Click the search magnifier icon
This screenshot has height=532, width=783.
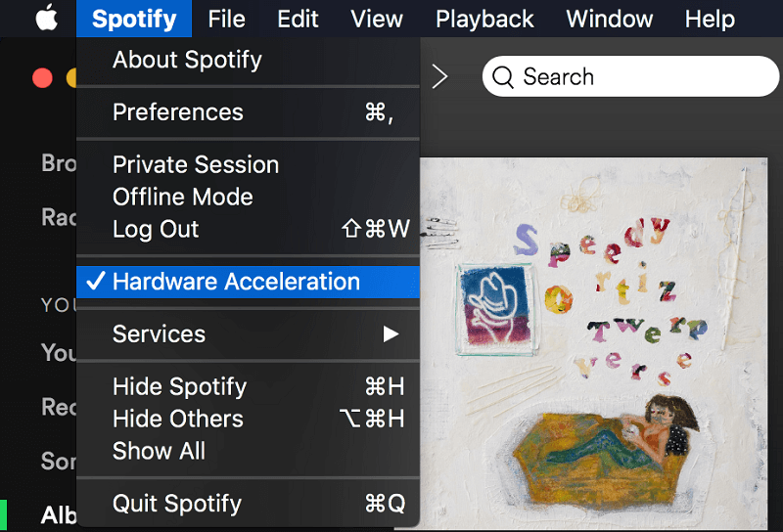coord(503,77)
